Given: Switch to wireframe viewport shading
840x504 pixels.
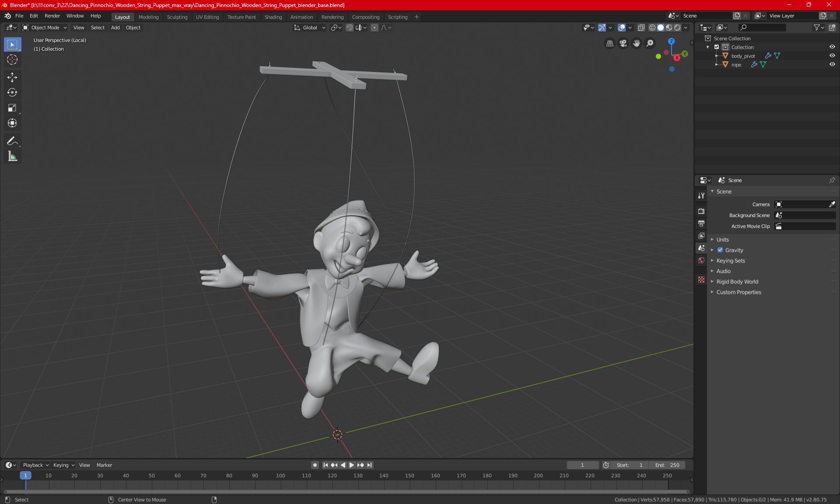Looking at the screenshot, I should (652, 28).
